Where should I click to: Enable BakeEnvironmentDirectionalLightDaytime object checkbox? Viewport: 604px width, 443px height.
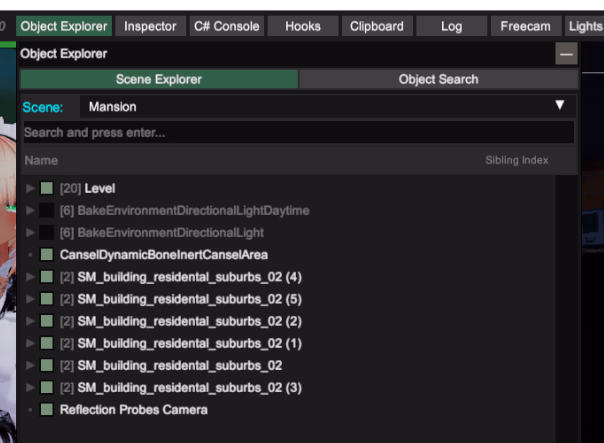47,210
